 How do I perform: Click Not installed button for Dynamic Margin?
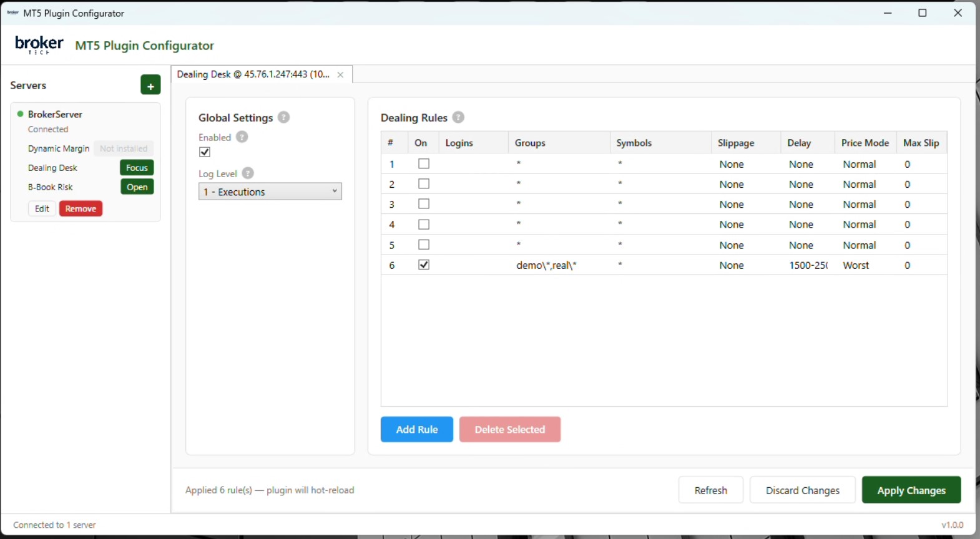pyautogui.click(x=124, y=148)
